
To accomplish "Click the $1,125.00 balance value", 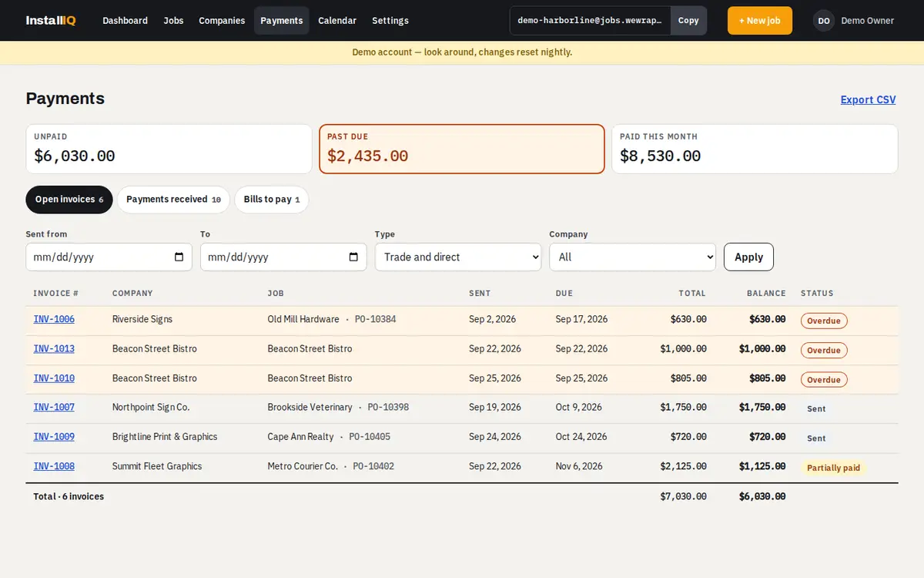I will (762, 465).
